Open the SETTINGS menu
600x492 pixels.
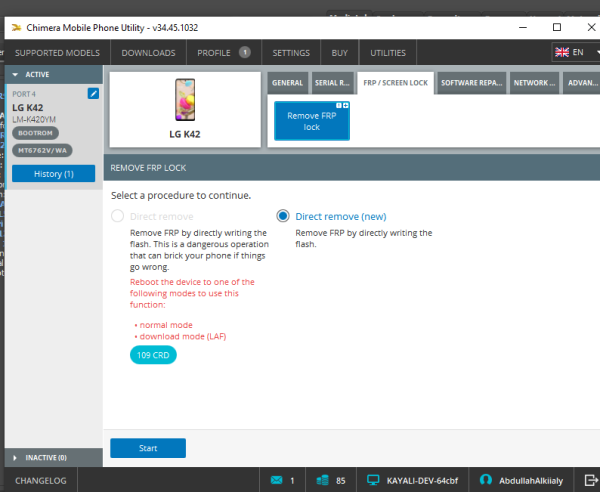[291, 53]
